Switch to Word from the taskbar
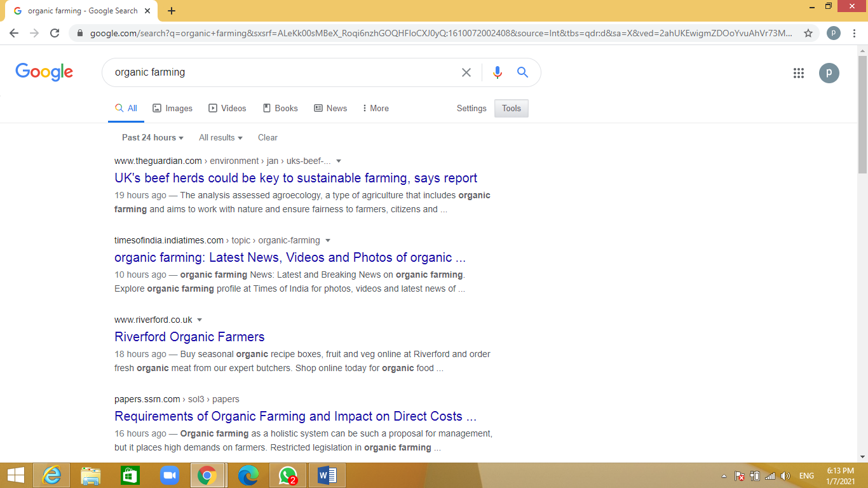 pyautogui.click(x=327, y=475)
